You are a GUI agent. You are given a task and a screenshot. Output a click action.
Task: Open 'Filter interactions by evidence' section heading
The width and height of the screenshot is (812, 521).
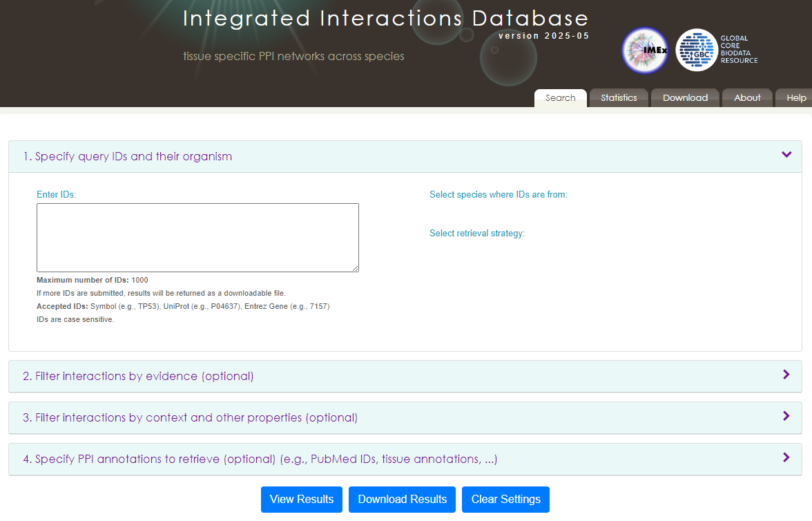click(138, 377)
